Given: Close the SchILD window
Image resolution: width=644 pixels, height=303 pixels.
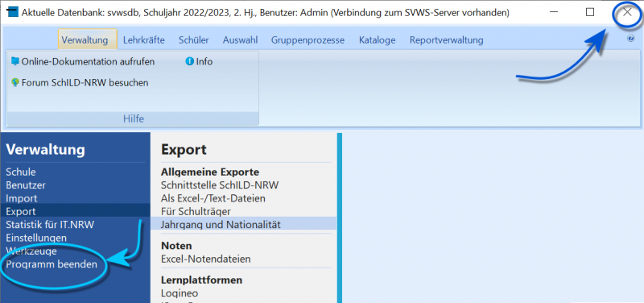Looking at the screenshot, I should pos(627,12).
